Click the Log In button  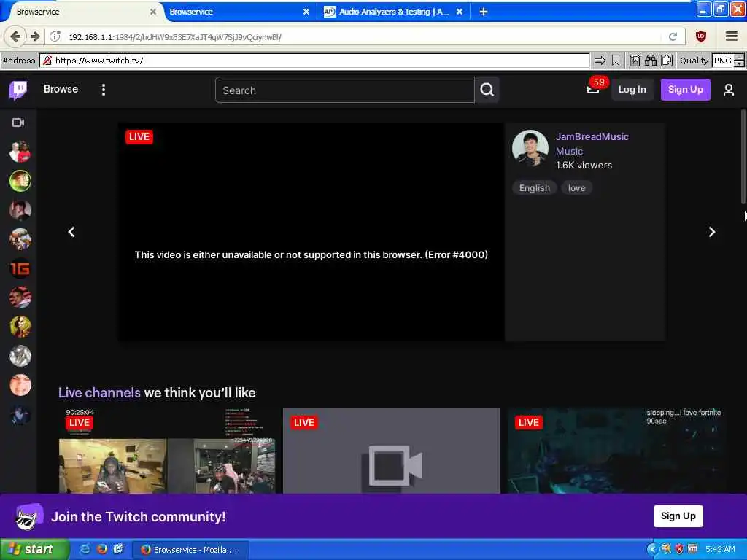(632, 90)
